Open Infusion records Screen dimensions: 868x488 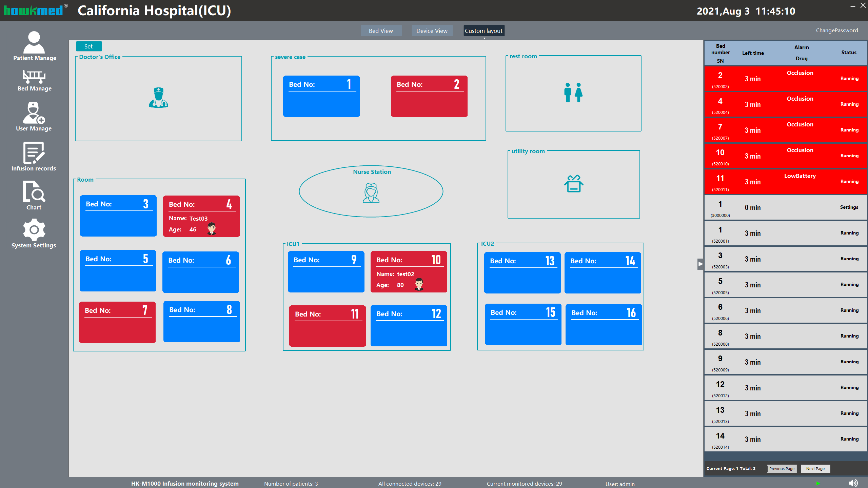[34, 157]
